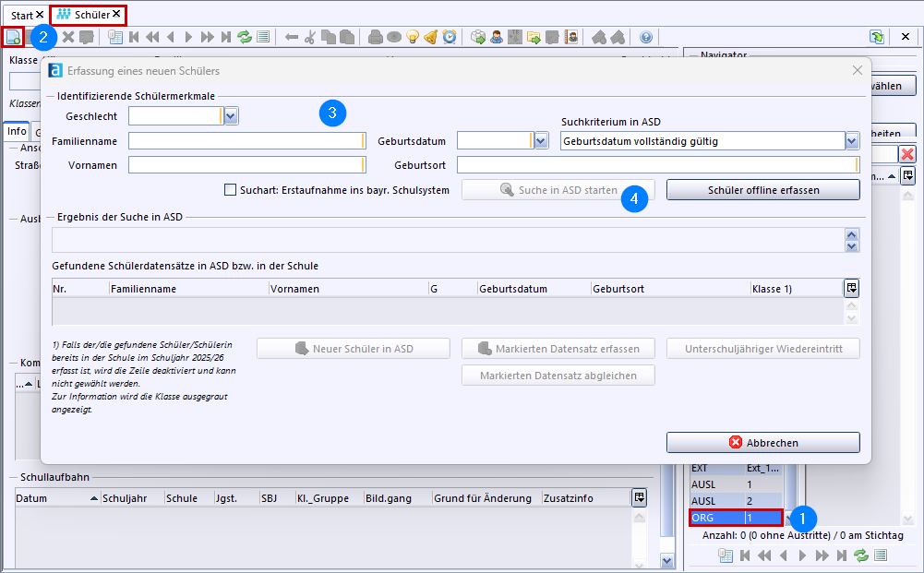Viewport: 924px width, 573px height.
Task: Click the Abbrechen button
Action: coord(762,443)
